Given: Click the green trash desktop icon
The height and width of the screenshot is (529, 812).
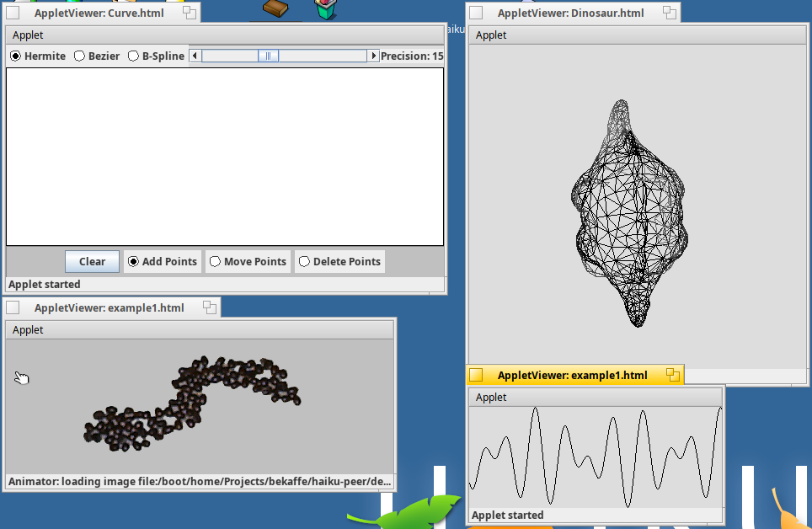Looking at the screenshot, I should 326,9.
